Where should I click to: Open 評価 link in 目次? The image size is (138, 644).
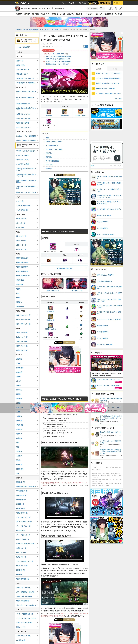click(x=47, y=137)
